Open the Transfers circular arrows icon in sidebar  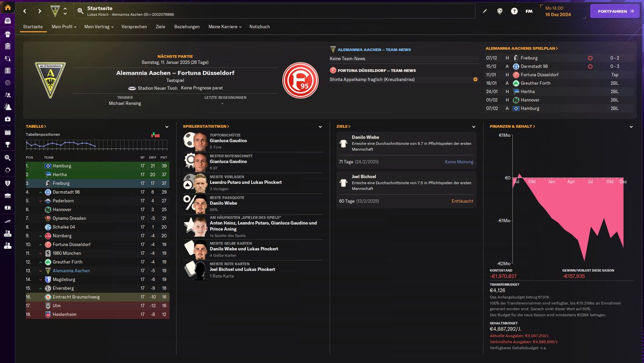pos(8,170)
